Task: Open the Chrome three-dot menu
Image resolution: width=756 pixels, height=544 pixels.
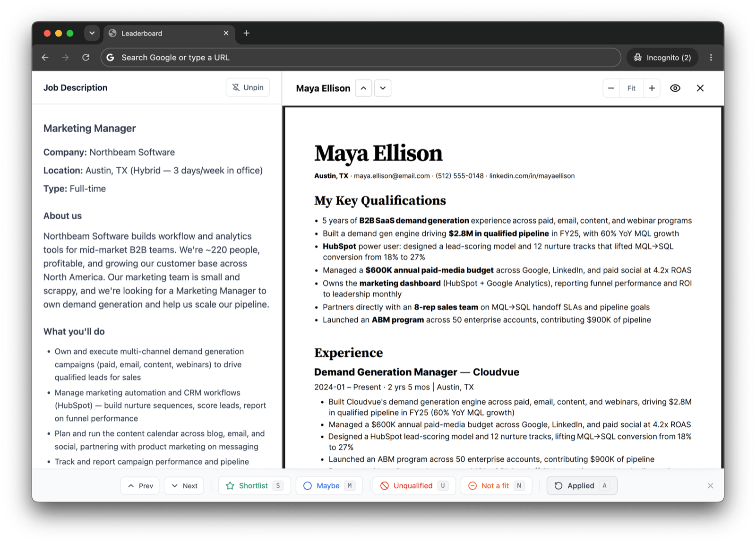Action: coord(711,58)
